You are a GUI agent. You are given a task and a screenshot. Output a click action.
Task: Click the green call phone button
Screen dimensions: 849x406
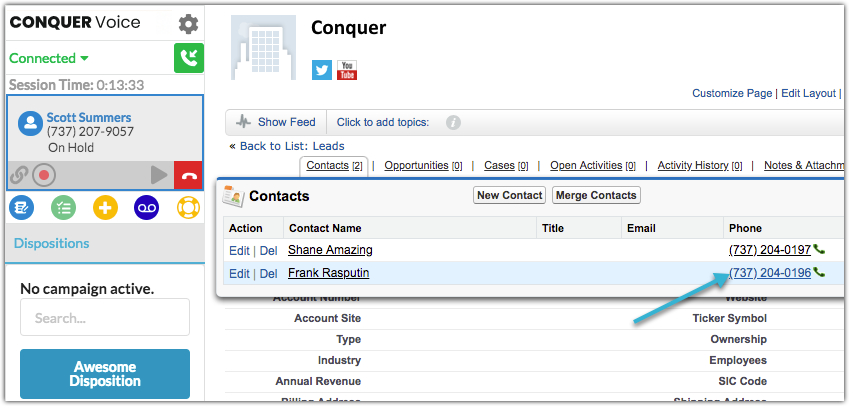pos(188,58)
